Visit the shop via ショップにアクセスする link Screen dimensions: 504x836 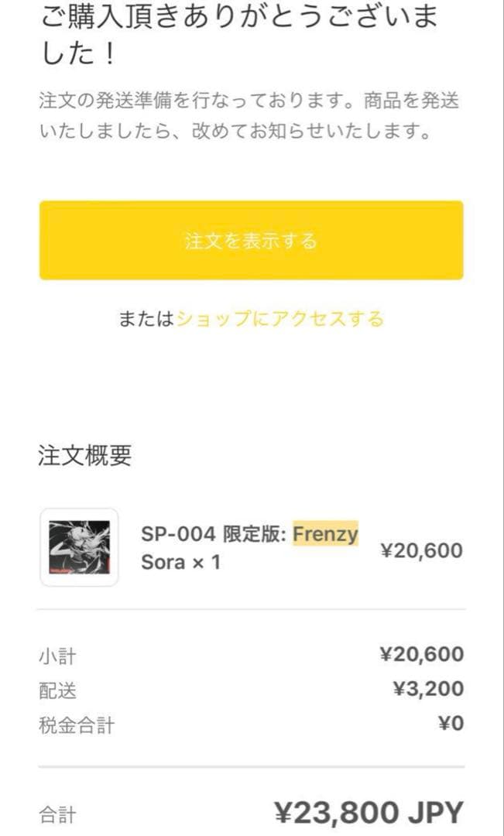coord(280,317)
